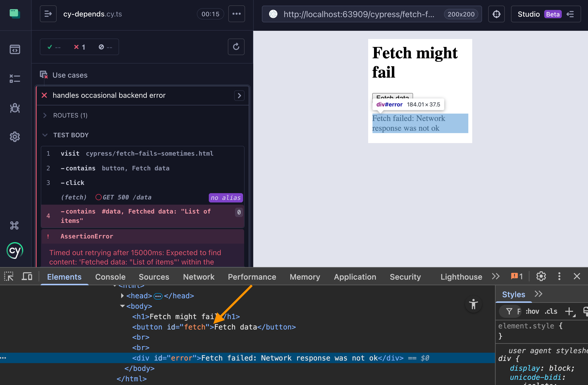Screen dimensions: 588x385
Task: Open DevTools settings gear
Action: tap(541, 276)
